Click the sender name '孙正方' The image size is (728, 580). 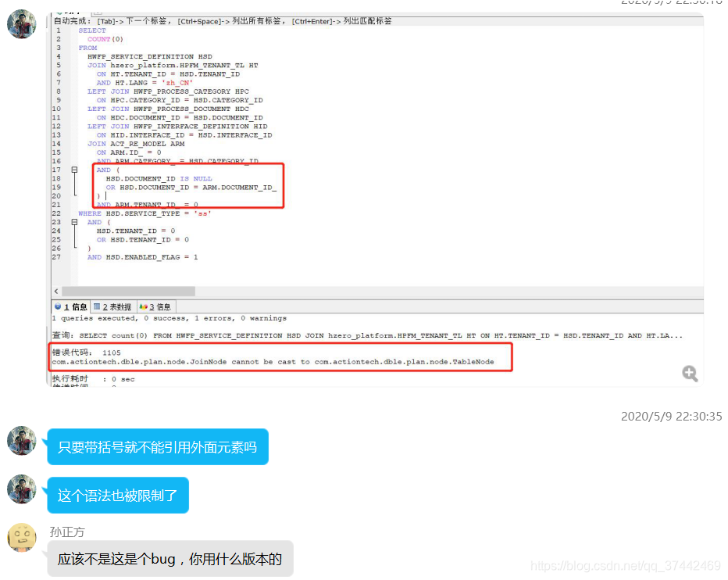(67, 532)
